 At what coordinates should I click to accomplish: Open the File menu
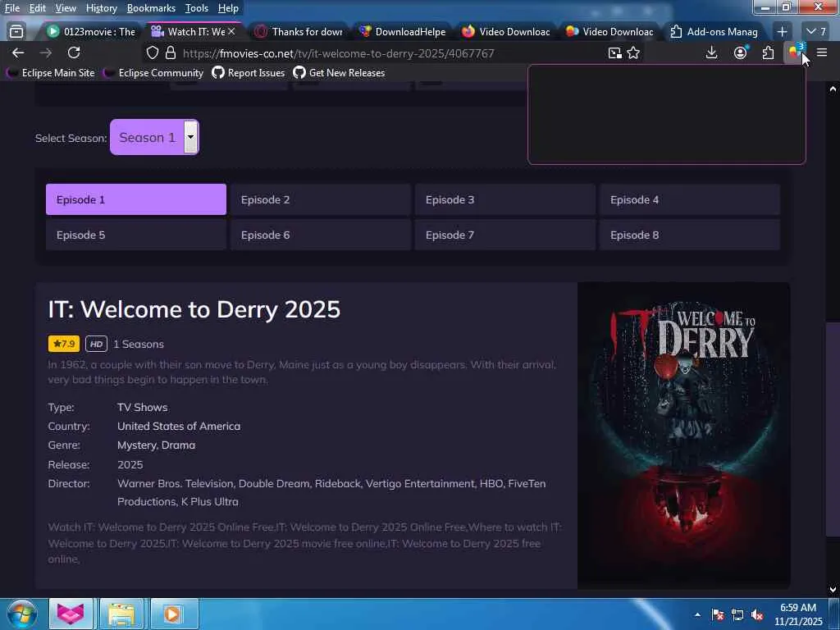[x=11, y=8]
